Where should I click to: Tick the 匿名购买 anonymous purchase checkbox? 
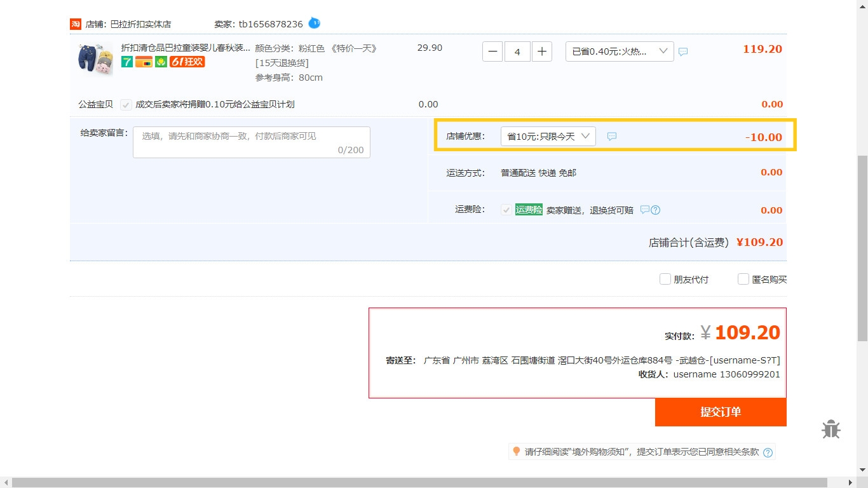[x=743, y=279]
